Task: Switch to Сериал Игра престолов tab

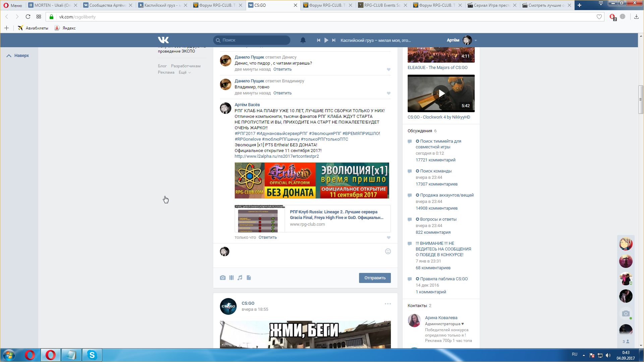Action: point(492,5)
